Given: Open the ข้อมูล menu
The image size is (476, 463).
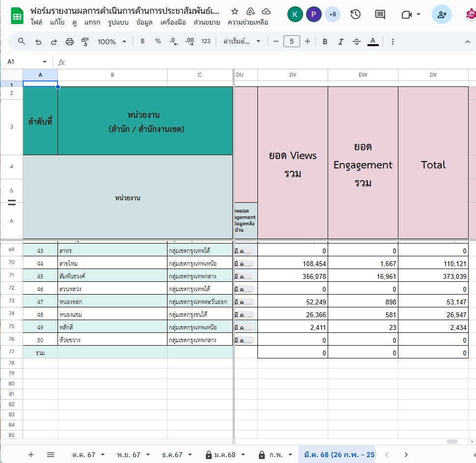Looking at the screenshot, I should pos(144,22).
